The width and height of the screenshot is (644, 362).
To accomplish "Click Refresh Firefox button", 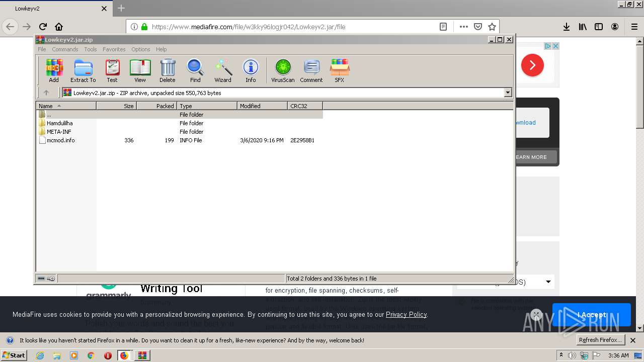I will [x=600, y=340].
